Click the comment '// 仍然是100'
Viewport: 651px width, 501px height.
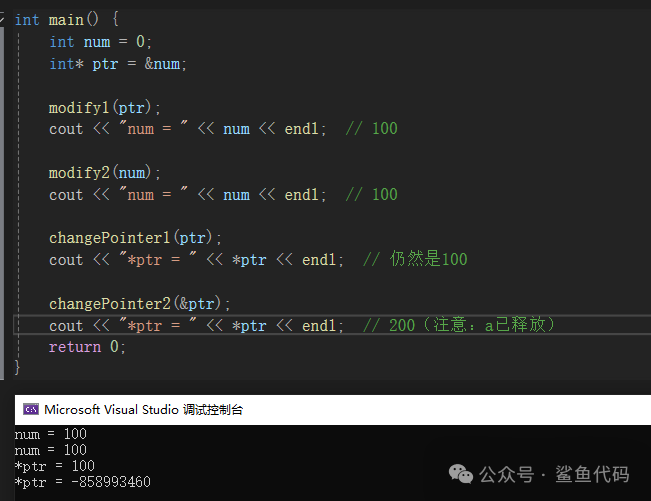point(415,259)
